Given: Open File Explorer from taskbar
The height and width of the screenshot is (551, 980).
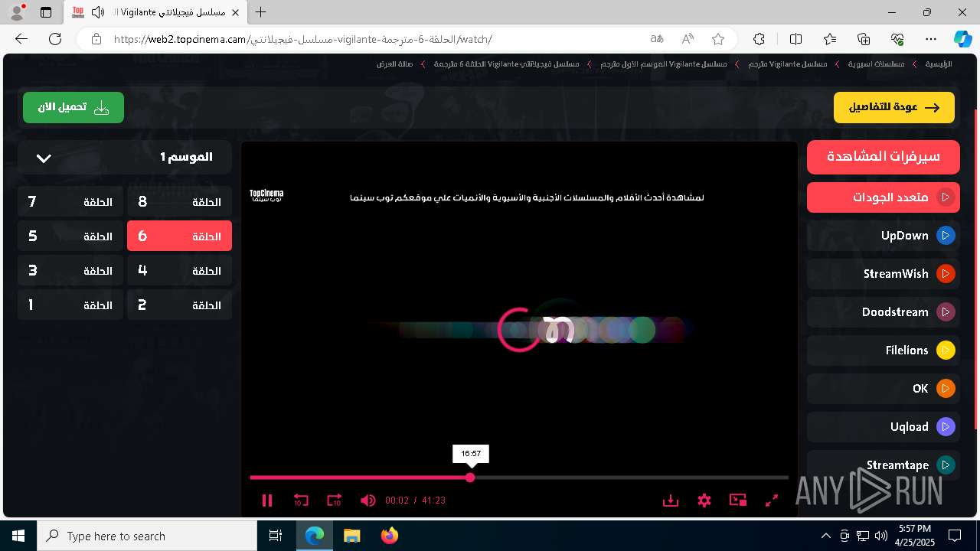Looking at the screenshot, I should click(351, 536).
